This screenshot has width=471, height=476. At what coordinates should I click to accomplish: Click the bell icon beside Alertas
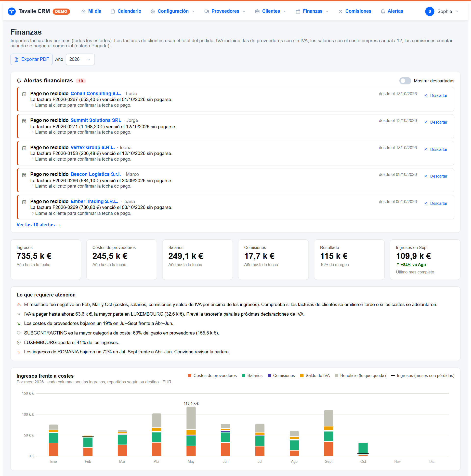point(382,11)
